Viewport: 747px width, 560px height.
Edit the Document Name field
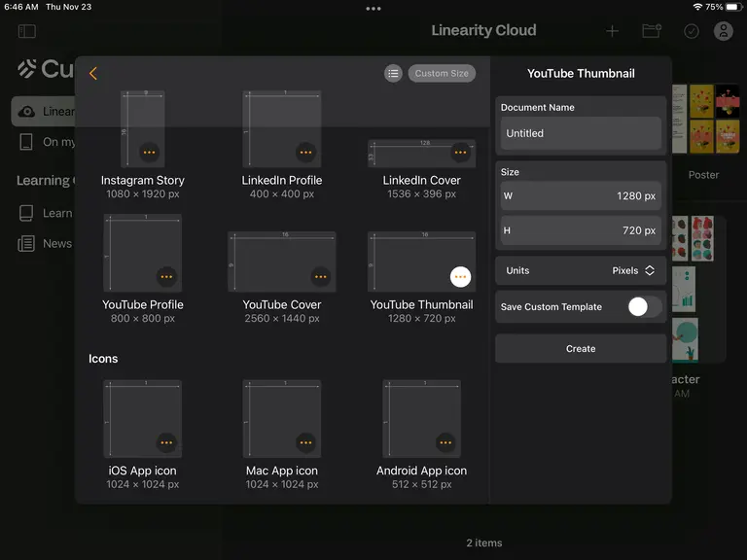581,133
